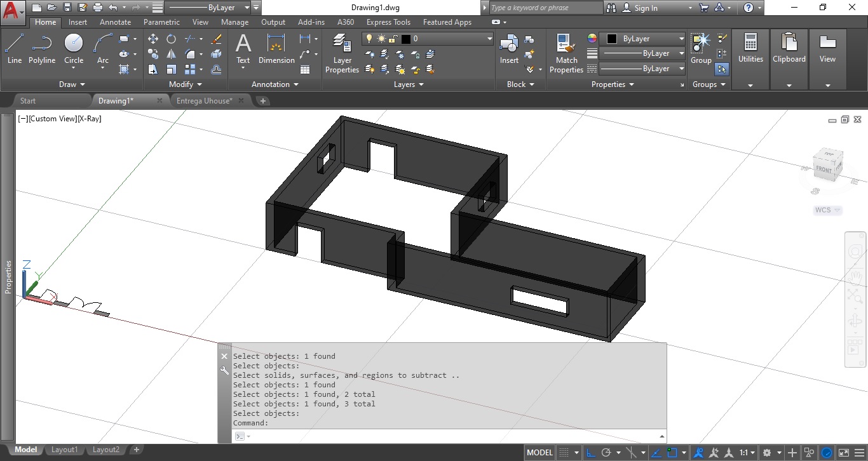This screenshot has width=868, height=461.
Task: Open the Clipboard panel
Action: tap(789, 58)
